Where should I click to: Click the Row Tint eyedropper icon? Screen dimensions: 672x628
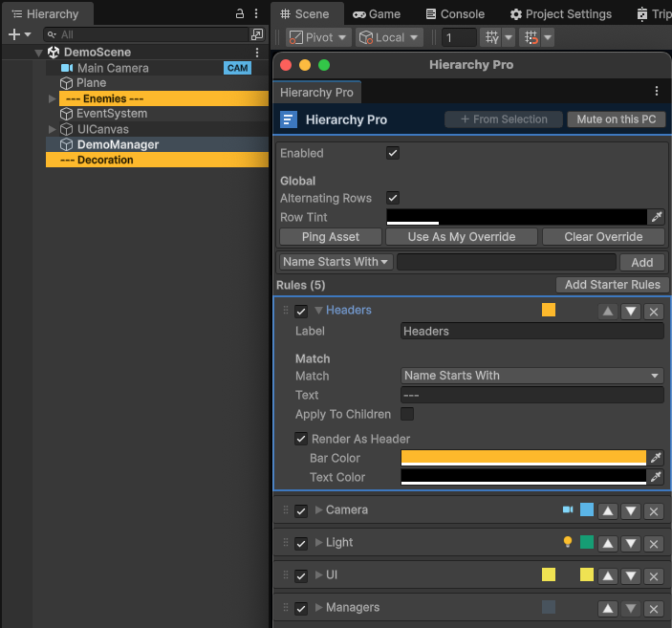[657, 217]
